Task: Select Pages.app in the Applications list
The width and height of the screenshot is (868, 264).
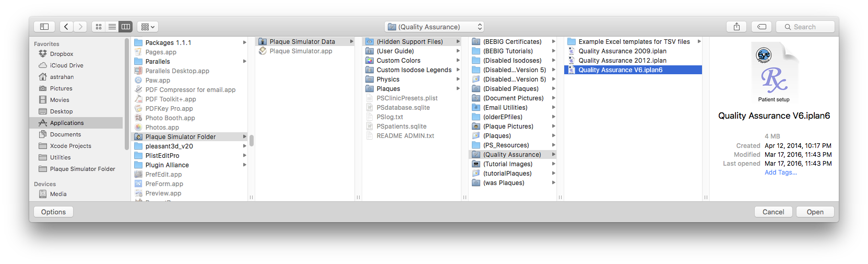Action: [x=161, y=52]
